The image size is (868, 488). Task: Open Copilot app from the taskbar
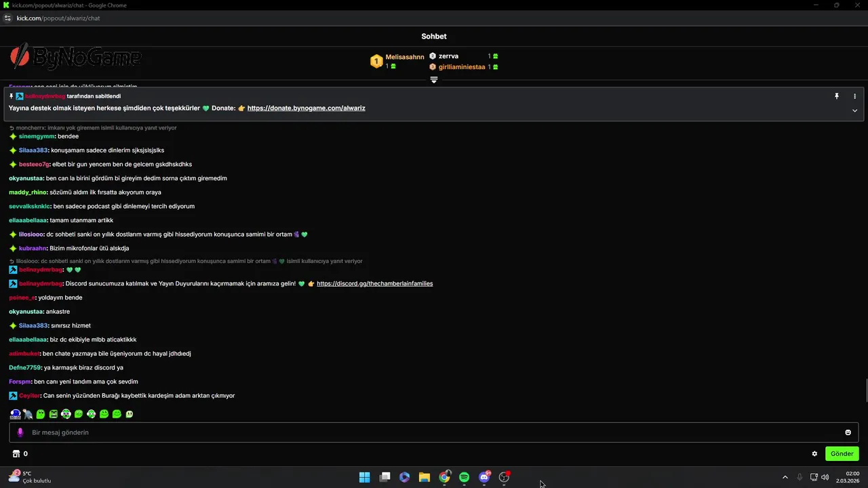[404, 477]
